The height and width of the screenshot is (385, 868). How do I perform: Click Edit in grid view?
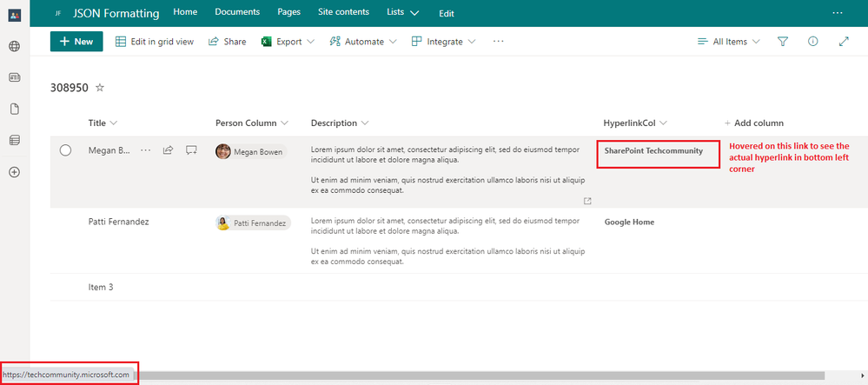(155, 42)
